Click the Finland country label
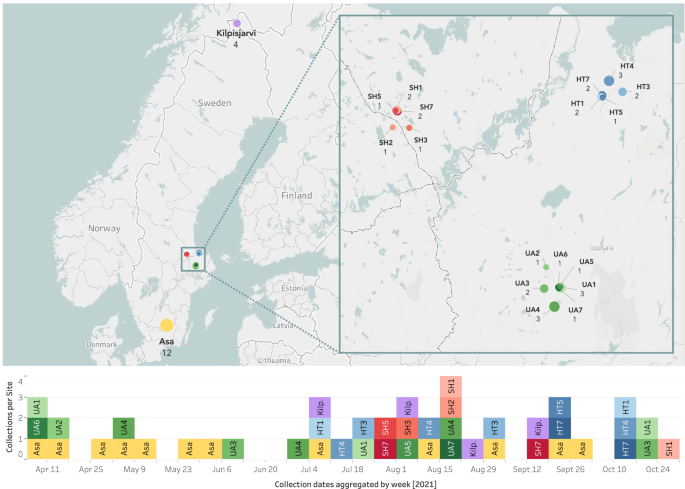The width and height of the screenshot is (685, 489). (x=297, y=196)
